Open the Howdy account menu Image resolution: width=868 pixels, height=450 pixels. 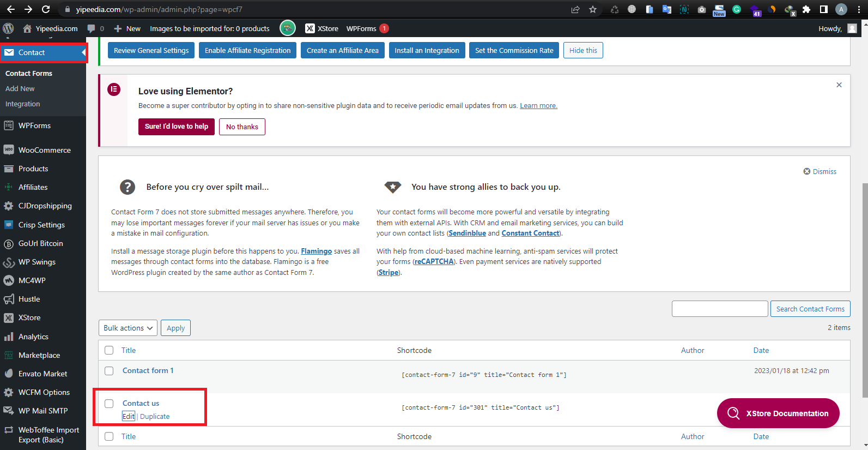837,28
